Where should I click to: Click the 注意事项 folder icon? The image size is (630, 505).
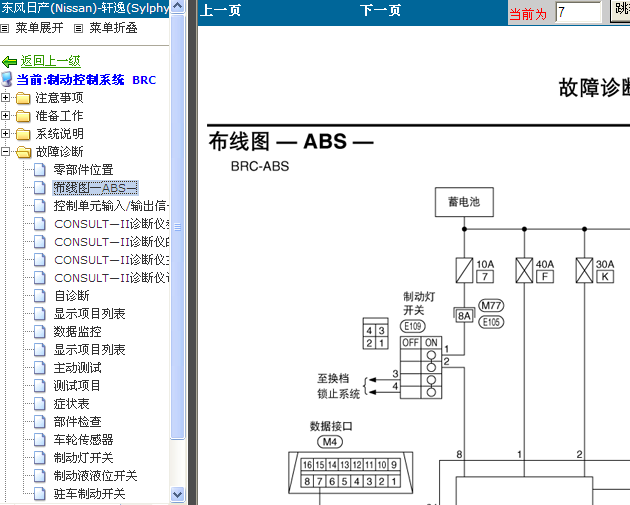23,98
